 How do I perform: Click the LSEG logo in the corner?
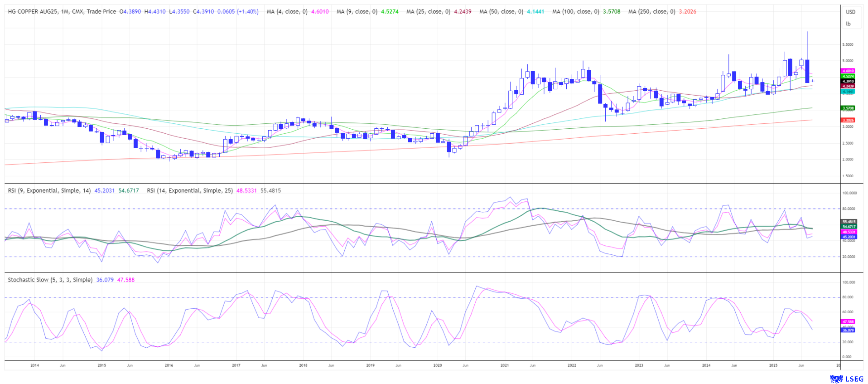(846, 379)
